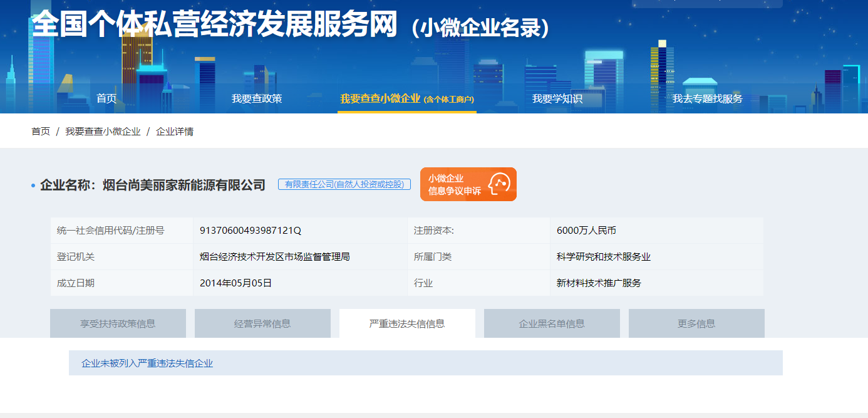Switch to the 企业黑名单信息 tab

click(x=552, y=323)
